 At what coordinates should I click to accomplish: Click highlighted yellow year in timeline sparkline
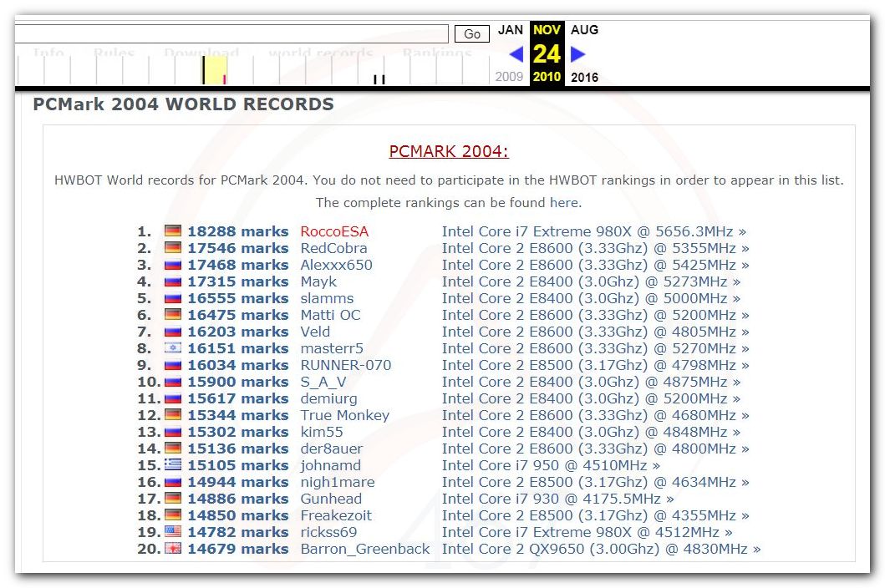pos(215,70)
